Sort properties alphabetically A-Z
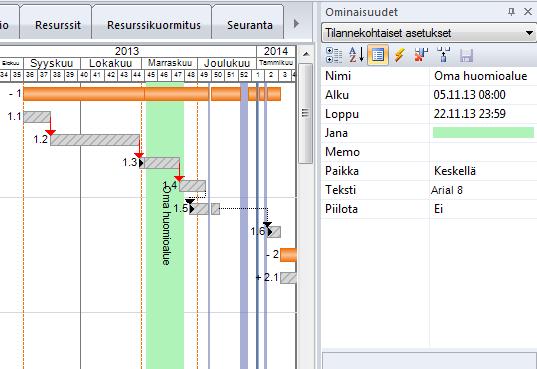537x369 pixels. [356, 55]
